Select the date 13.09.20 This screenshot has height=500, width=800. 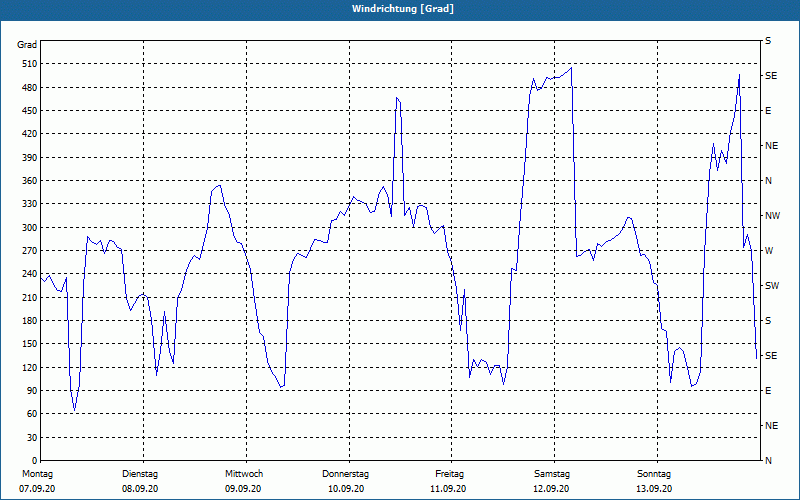click(654, 489)
